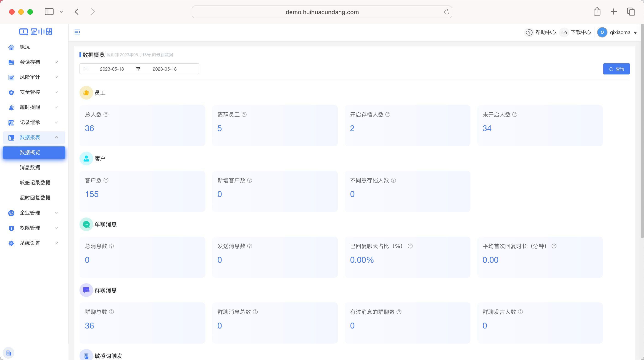Image resolution: width=644 pixels, height=360 pixels.
Task: Expand the 会话存档 menu chevron
Action: click(x=56, y=62)
